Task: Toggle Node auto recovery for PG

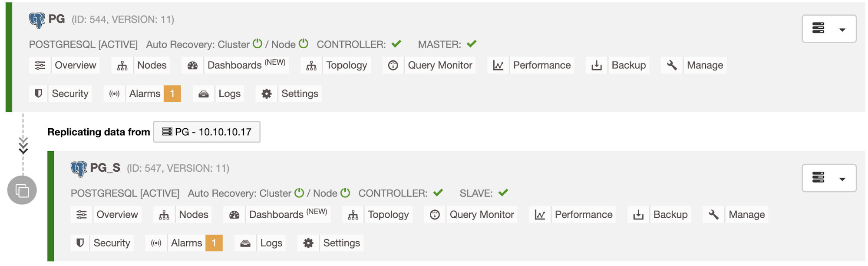Action: (304, 44)
